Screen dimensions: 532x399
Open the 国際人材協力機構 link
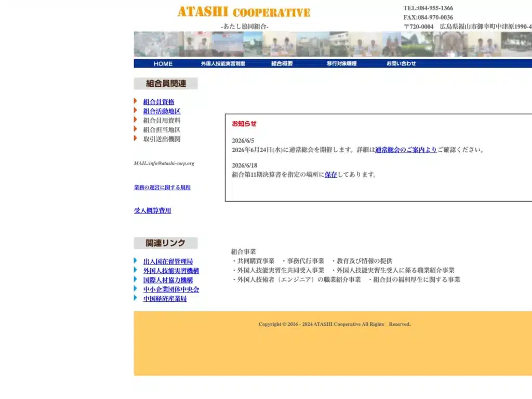(168, 280)
